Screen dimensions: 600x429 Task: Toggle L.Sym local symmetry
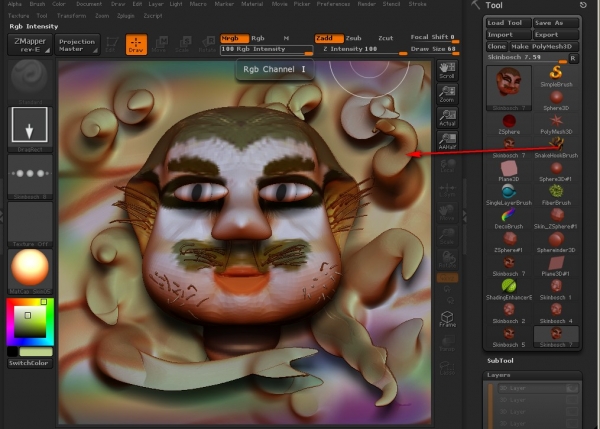coord(447,190)
